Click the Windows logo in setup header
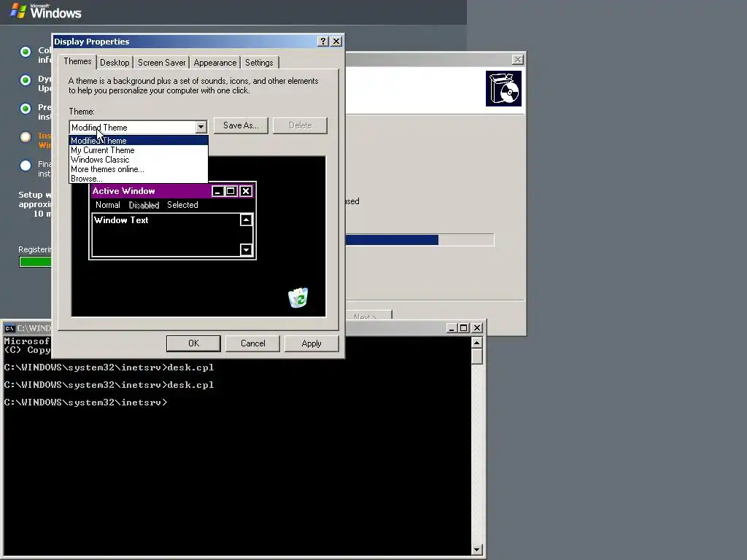 pyautogui.click(x=46, y=11)
